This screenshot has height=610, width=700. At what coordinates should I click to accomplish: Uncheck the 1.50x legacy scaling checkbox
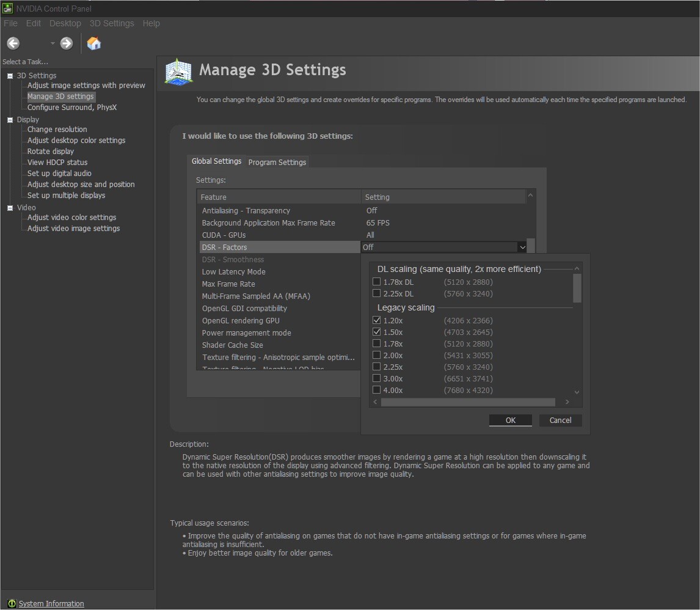(376, 332)
